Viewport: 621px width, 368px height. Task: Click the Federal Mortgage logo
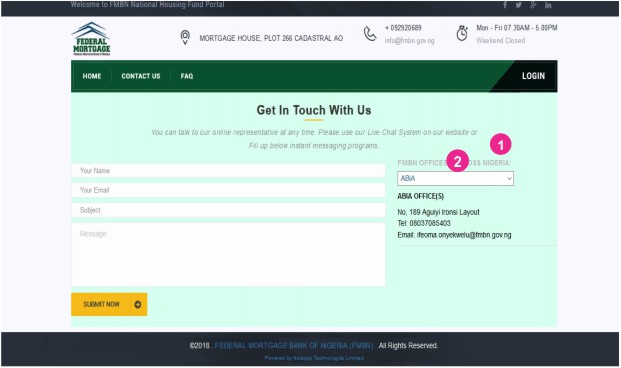91,38
